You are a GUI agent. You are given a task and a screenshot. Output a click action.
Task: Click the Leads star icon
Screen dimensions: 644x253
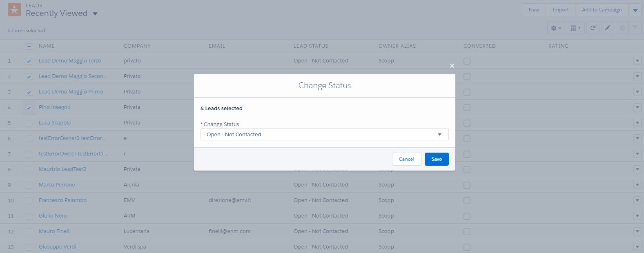click(x=14, y=10)
